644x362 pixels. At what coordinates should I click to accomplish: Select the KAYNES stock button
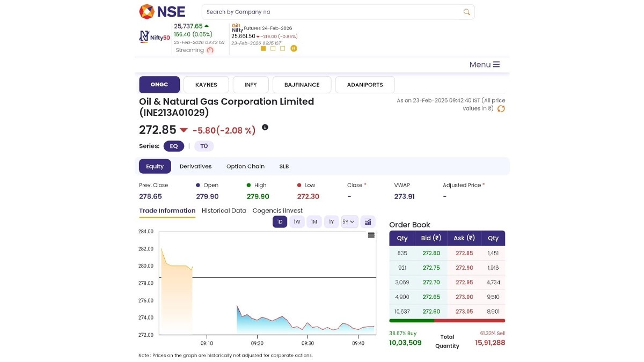pyautogui.click(x=206, y=85)
